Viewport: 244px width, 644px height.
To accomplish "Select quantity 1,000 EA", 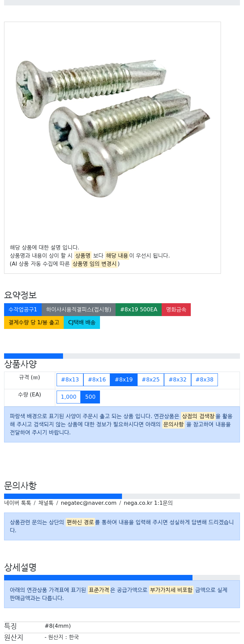I will pos(68,397).
